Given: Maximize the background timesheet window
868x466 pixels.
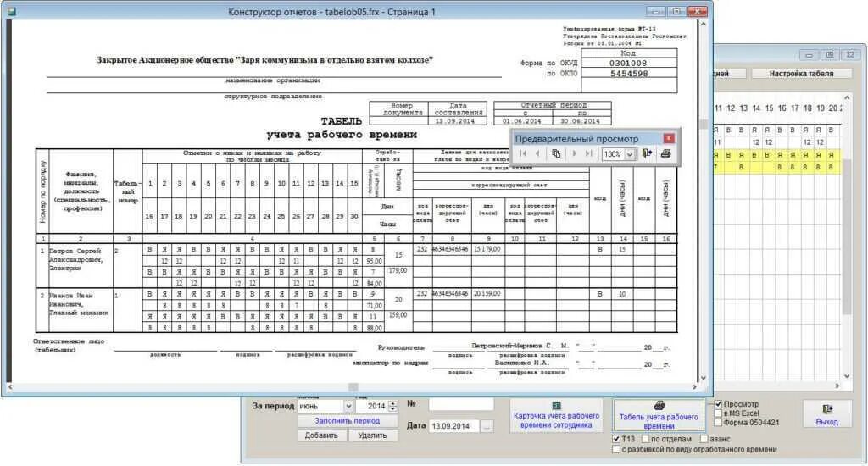Looking at the screenshot, I should pos(829,55).
